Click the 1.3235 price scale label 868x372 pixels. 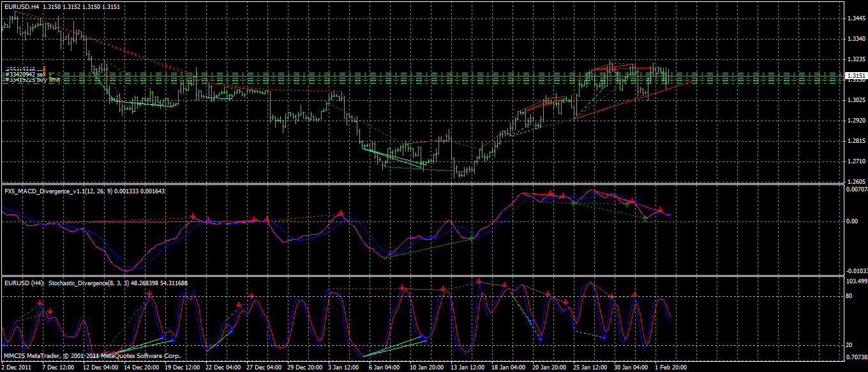pos(857,59)
